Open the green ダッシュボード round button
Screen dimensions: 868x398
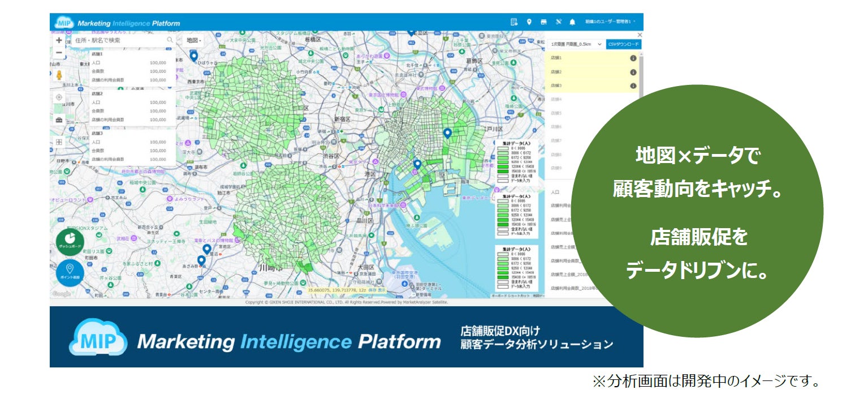click(x=70, y=242)
